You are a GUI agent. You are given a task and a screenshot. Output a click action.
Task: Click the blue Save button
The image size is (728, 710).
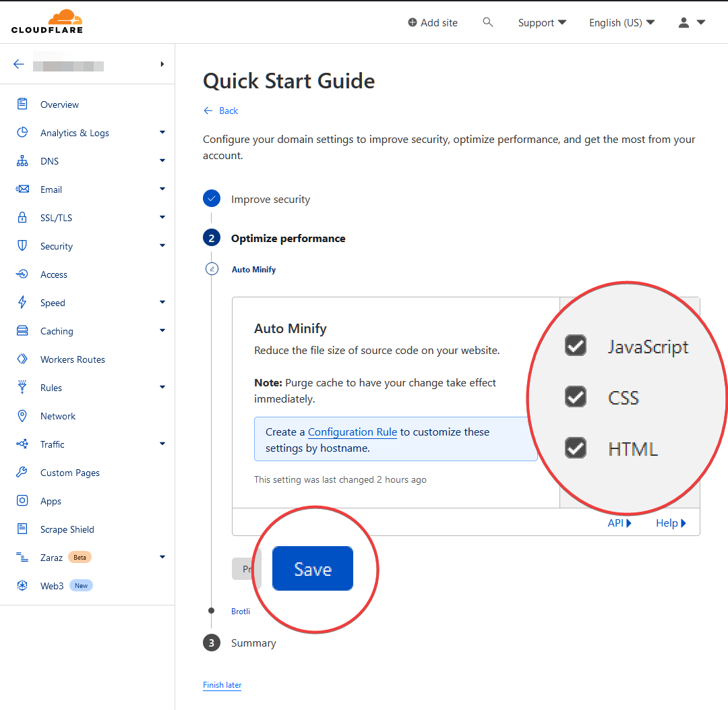click(x=313, y=568)
